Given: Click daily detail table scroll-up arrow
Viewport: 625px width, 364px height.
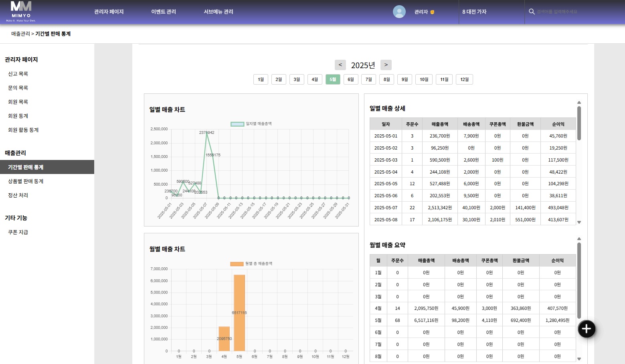Looking at the screenshot, I should pyautogui.click(x=579, y=103).
